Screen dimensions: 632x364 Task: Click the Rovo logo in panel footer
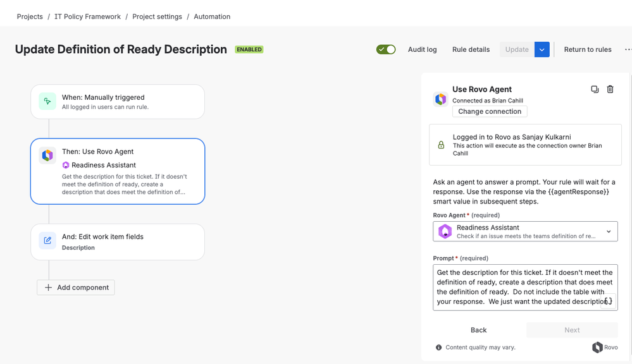605,347
